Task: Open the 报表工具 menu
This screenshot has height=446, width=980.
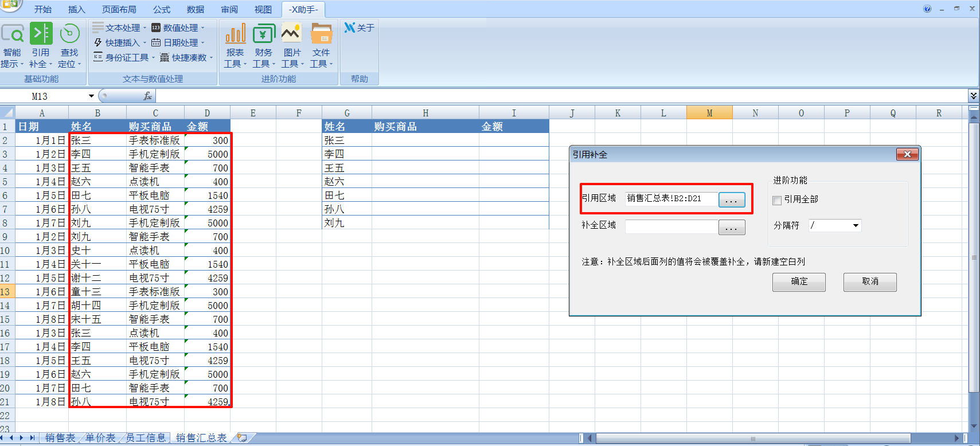Action: click(x=235, y=46)
